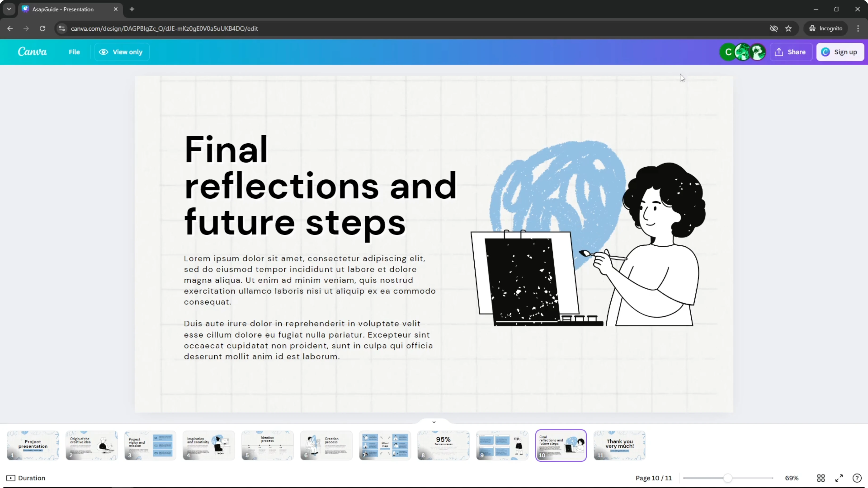This screenshot has height=488, width=868.
Task: Close the AsapGuide - Presentation tab
Action: click(116, 9)
